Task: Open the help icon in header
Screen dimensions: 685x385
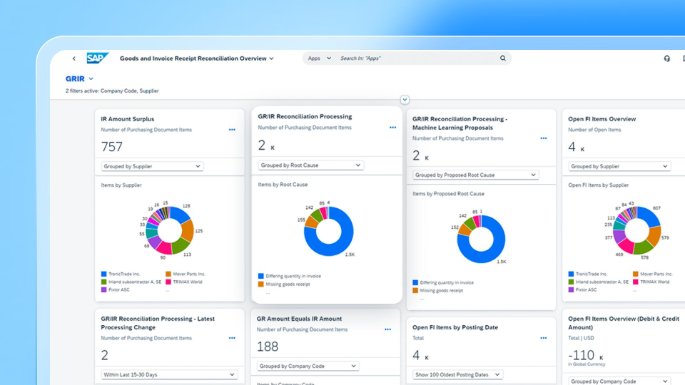Action: pos(667,58)
